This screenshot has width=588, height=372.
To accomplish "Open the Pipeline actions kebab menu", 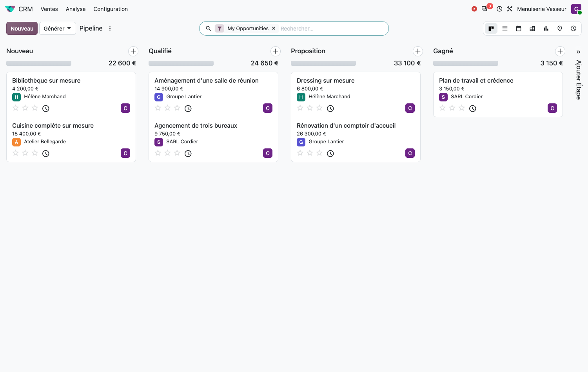I will click(x=110, y=29).
